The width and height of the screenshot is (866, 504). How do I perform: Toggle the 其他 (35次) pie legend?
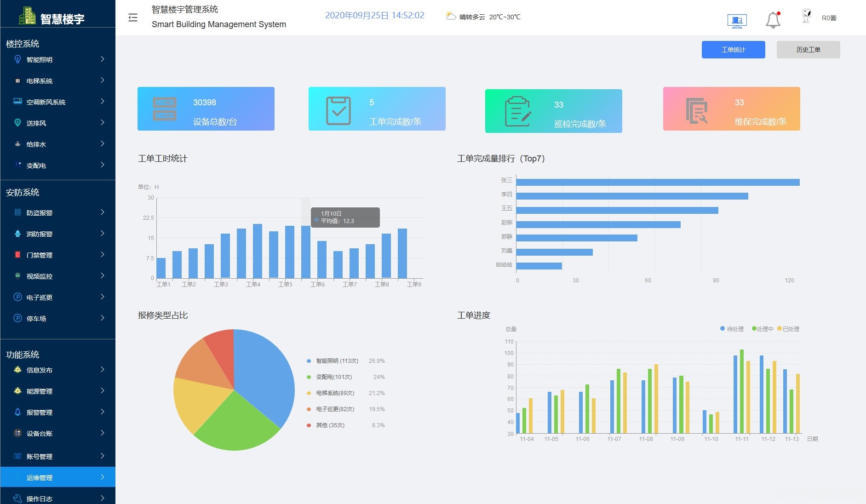pos(326,425)
